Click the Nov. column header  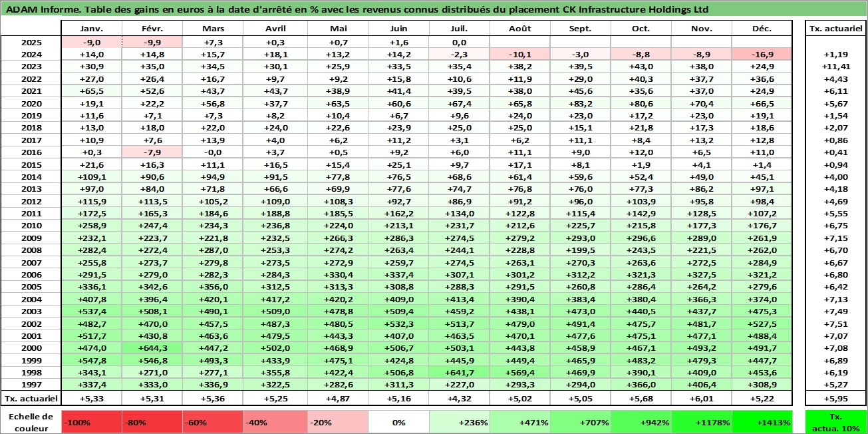point(701,29)
